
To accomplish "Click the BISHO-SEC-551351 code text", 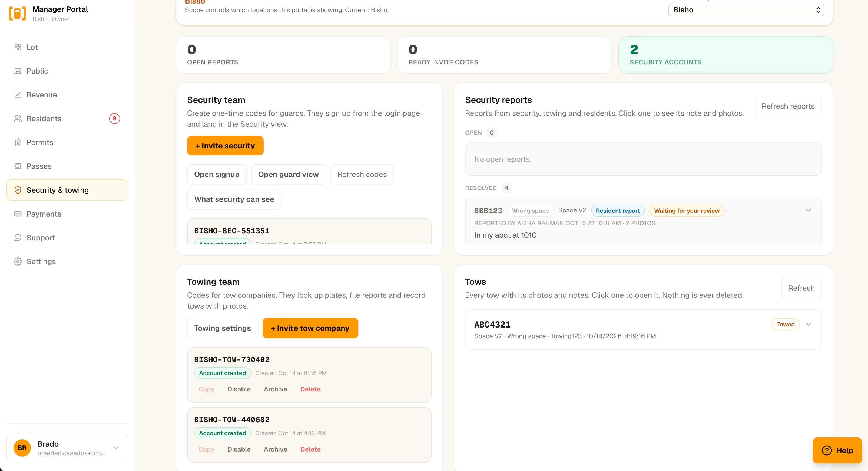I will (x=232, y=231).
